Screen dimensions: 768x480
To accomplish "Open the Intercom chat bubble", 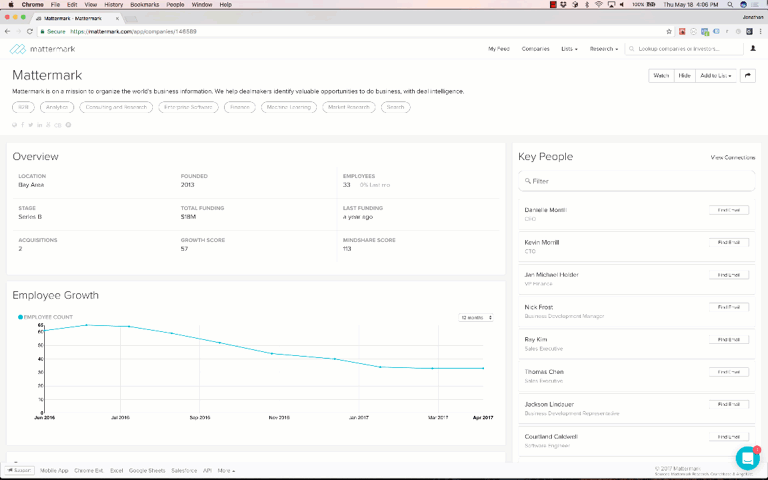I will coord(747,458).
